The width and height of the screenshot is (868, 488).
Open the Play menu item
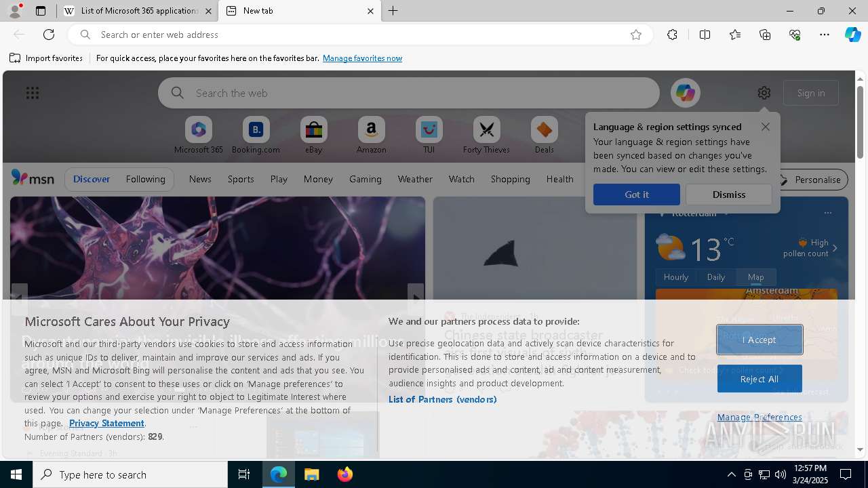click(279, 179)
